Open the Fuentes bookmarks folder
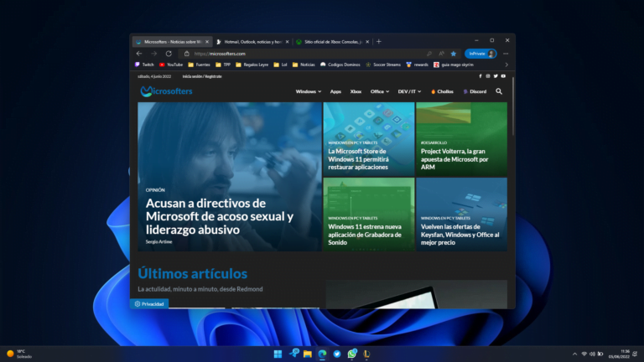The width and height of the screenshot is (644, 362). [x=199, y=65]
